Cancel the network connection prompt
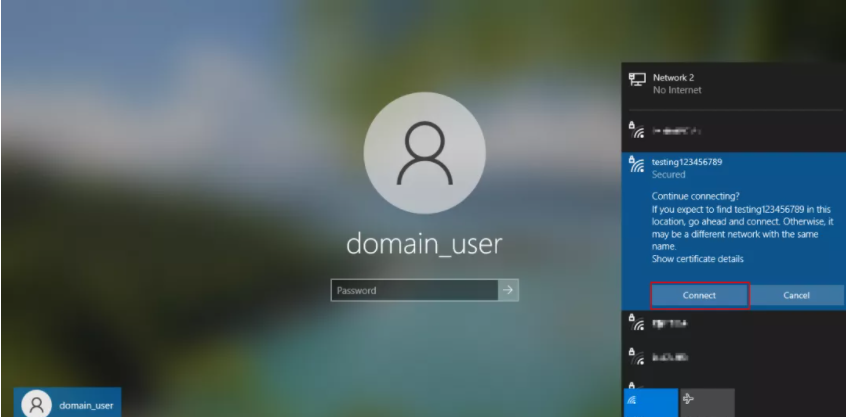 pyautogui.click(x=796, y=295)
